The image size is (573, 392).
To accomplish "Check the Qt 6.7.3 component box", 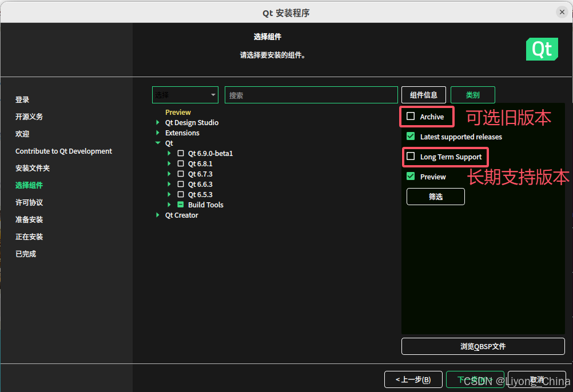I will point(181,174).
